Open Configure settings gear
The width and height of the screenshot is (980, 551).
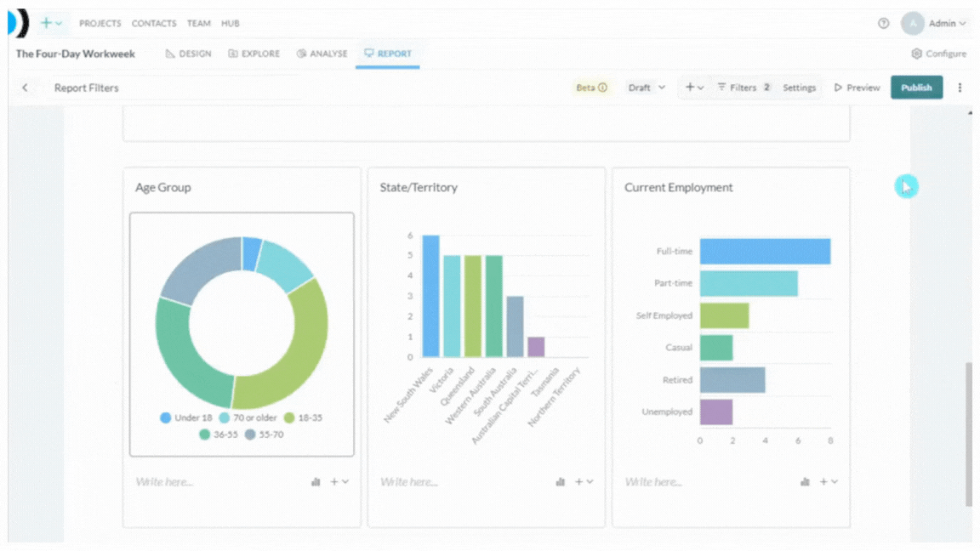(939, 54)
